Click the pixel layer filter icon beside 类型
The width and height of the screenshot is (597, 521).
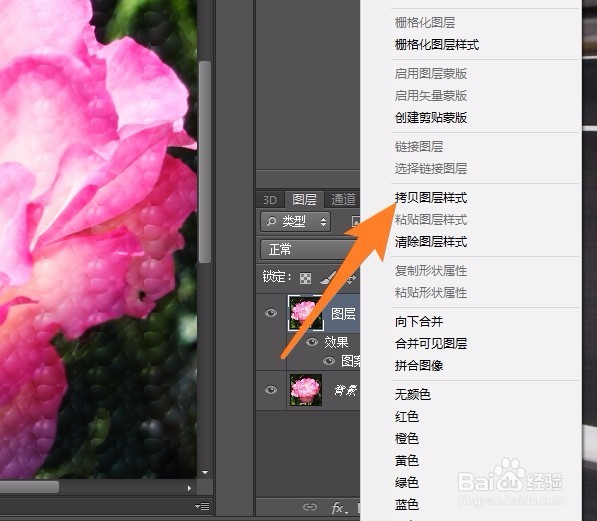point(356,221)
